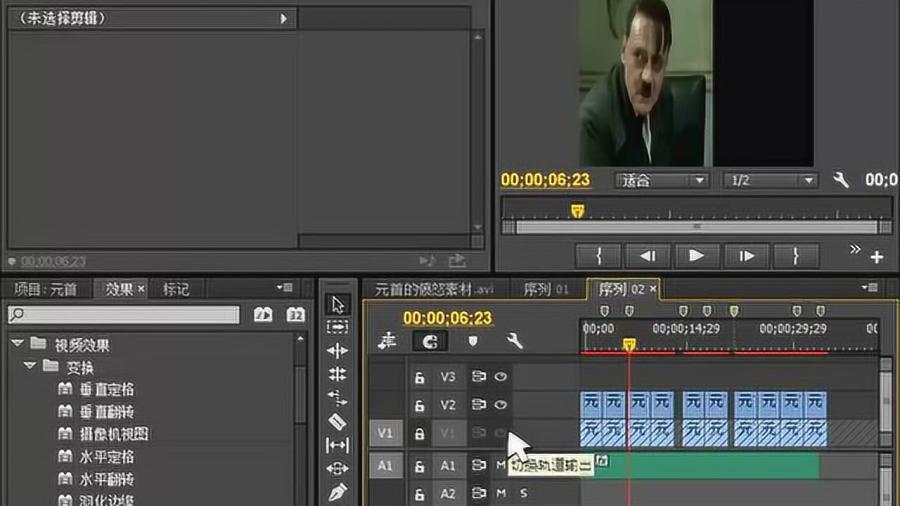
Task: Click the effects search input field
Action: (124, 315)
